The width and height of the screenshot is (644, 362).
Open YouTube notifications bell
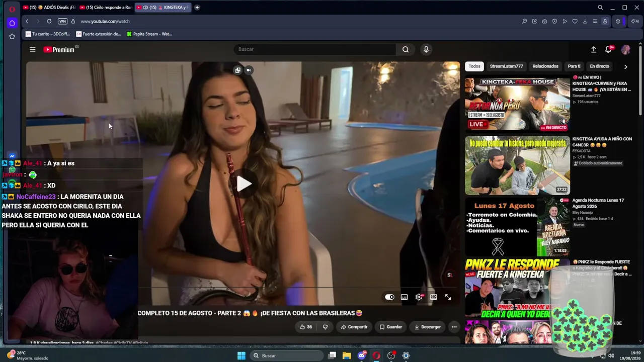click(x=609, y=49)
